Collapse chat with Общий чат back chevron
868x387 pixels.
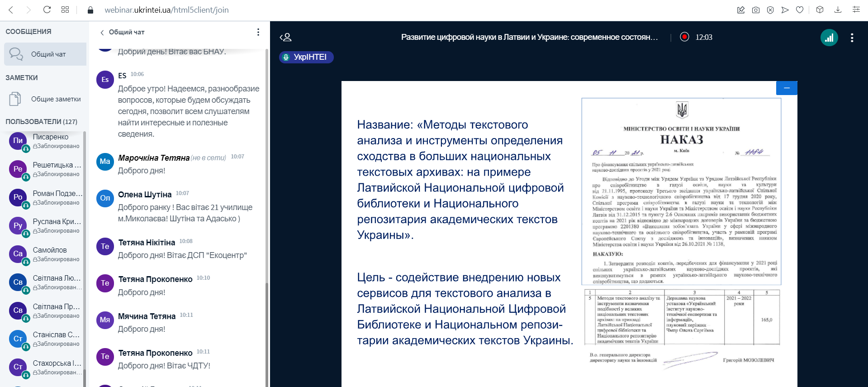[x=102, y=33]
